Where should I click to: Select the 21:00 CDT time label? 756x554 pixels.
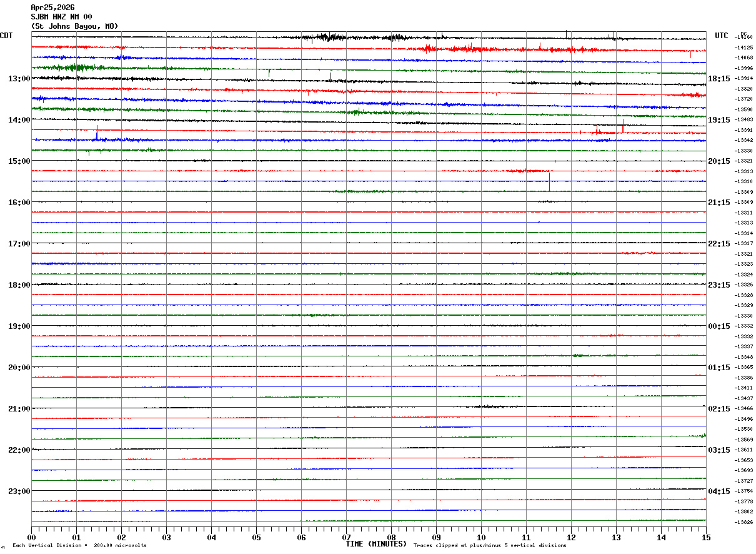coord(19,409)
